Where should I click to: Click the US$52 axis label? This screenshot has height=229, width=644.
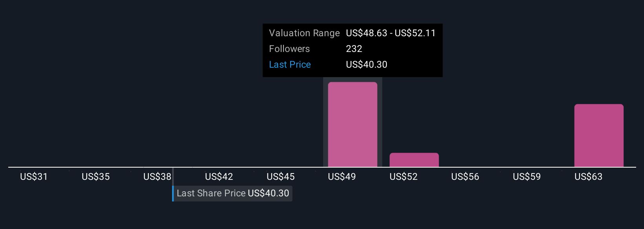coord(403,177)
